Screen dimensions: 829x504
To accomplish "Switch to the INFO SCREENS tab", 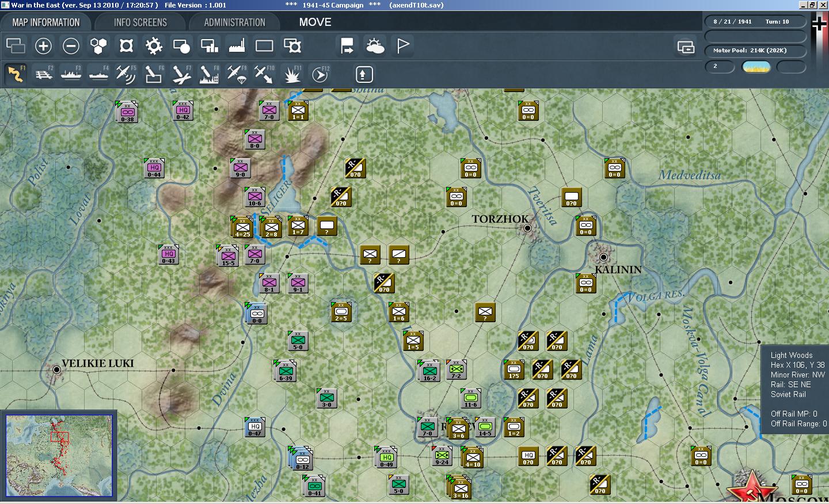I will click(x=140, y=22).
